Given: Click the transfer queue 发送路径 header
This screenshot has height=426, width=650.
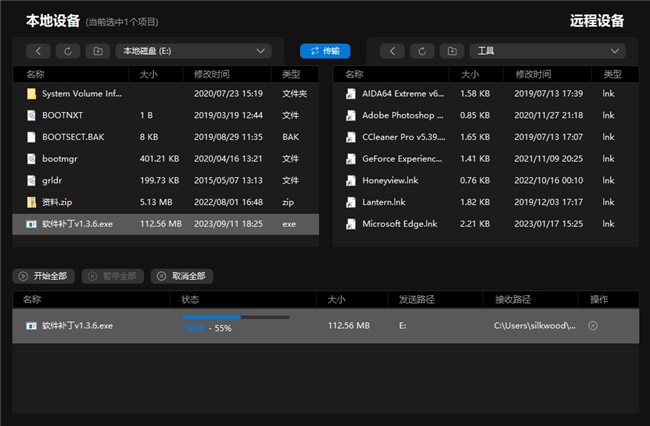Looking at the screenshot, I should pos(417,299).
